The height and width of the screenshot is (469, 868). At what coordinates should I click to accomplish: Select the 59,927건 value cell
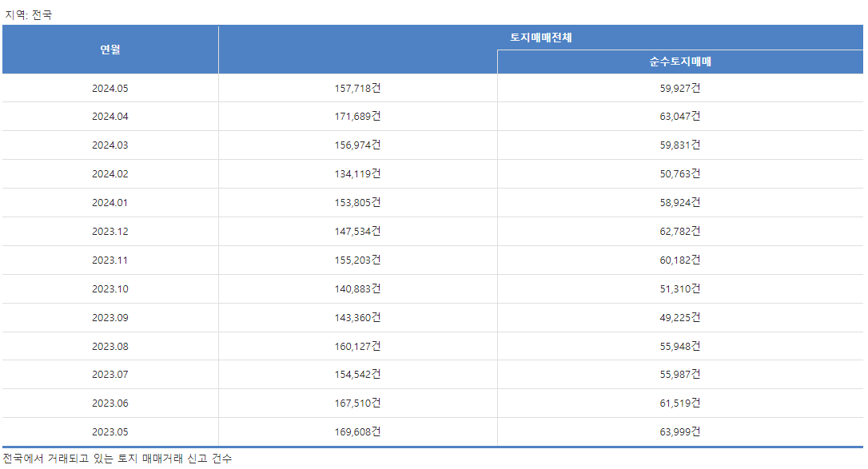pyautogui.click(x=680, y=89)
